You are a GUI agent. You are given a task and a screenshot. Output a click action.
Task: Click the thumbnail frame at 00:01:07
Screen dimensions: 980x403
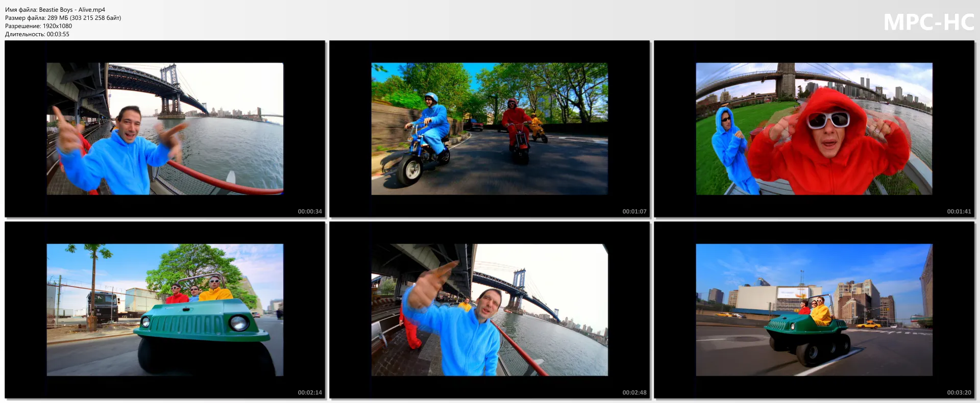(489, 129)
